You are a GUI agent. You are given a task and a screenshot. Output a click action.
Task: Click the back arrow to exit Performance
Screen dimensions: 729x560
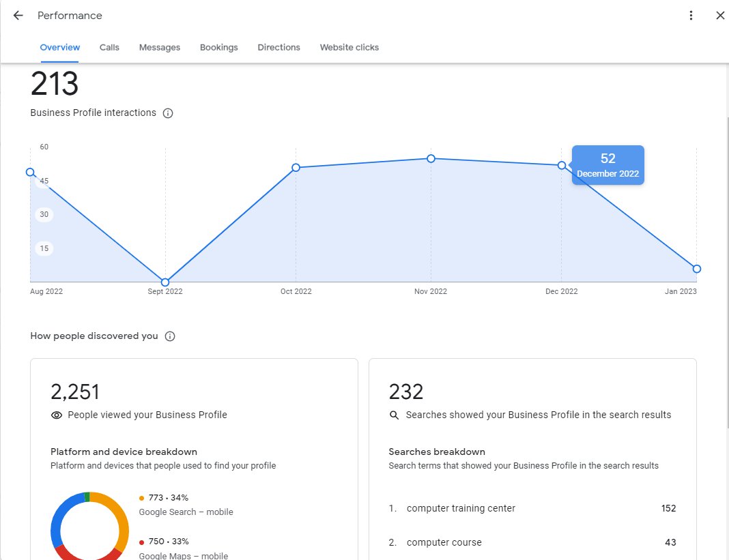pyautogui.click(x=17, y=15)
